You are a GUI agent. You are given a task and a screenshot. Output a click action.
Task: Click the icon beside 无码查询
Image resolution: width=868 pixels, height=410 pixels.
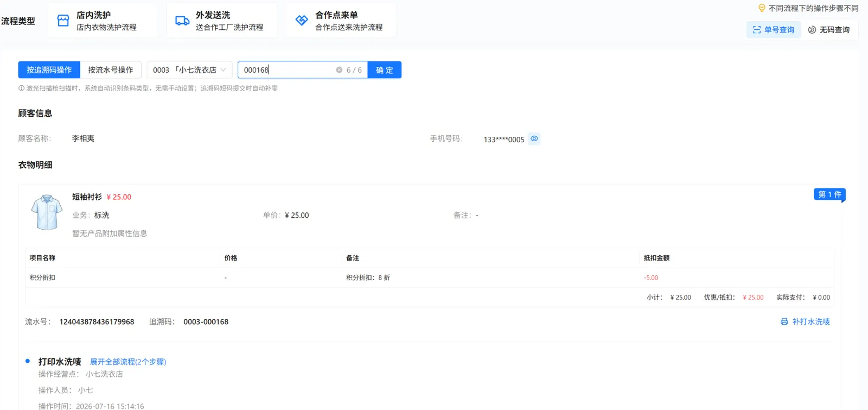812,30
